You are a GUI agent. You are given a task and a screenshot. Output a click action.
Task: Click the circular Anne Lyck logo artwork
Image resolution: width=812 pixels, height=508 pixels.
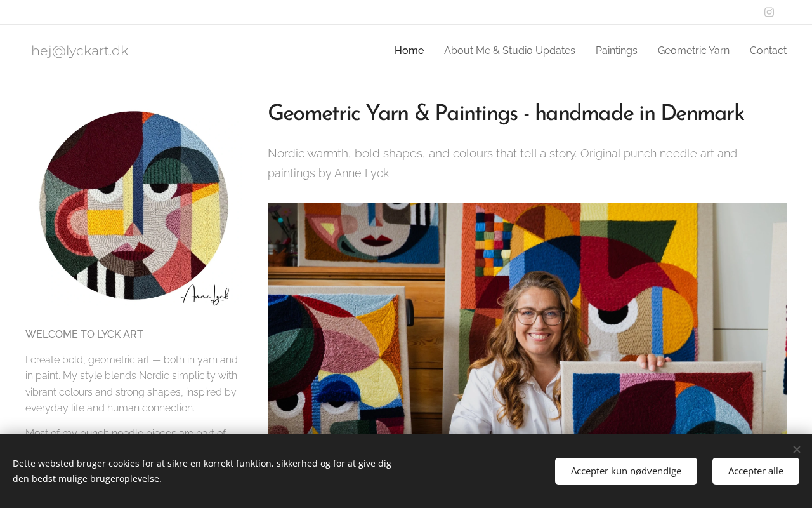(x=134, y=205)
